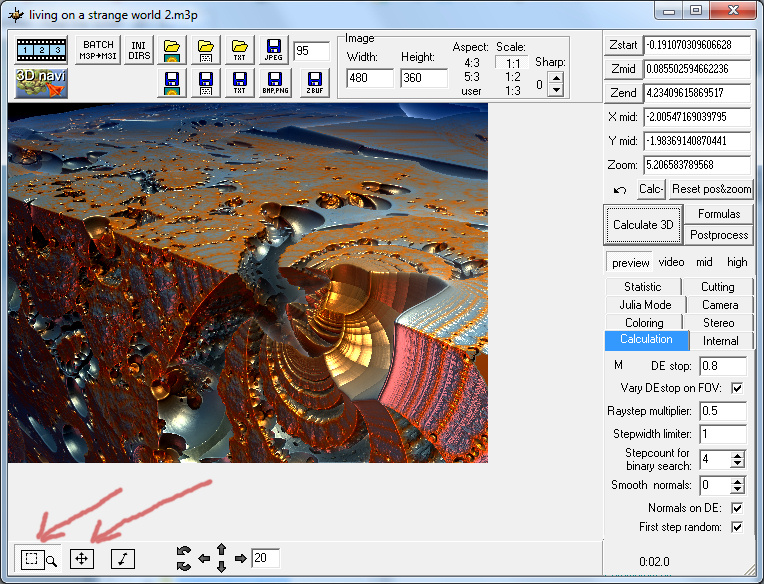Viewport: 764px width, 584px height.
Task: Decrease the Sharp value
Action: pos(556,90)
